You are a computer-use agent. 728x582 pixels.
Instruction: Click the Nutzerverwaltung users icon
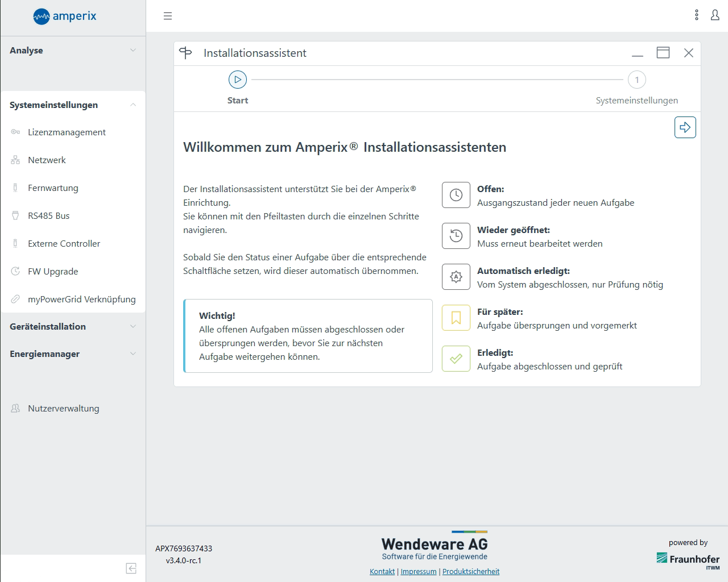15,408
